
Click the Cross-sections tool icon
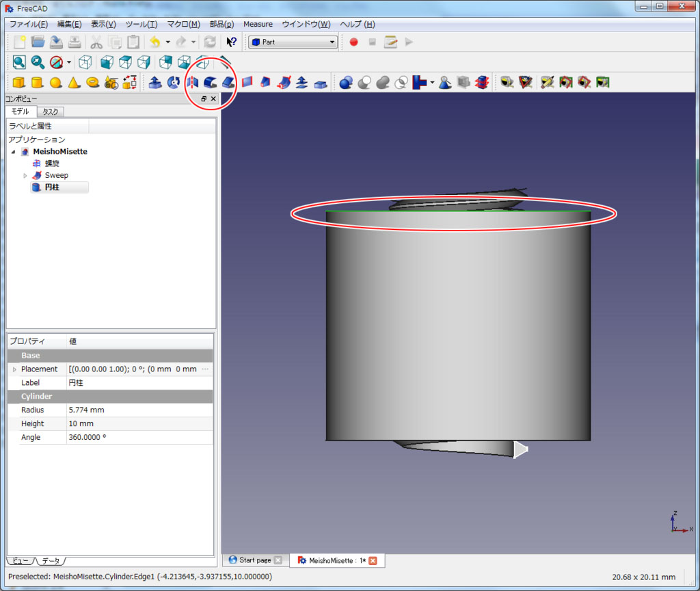point(482,82)
